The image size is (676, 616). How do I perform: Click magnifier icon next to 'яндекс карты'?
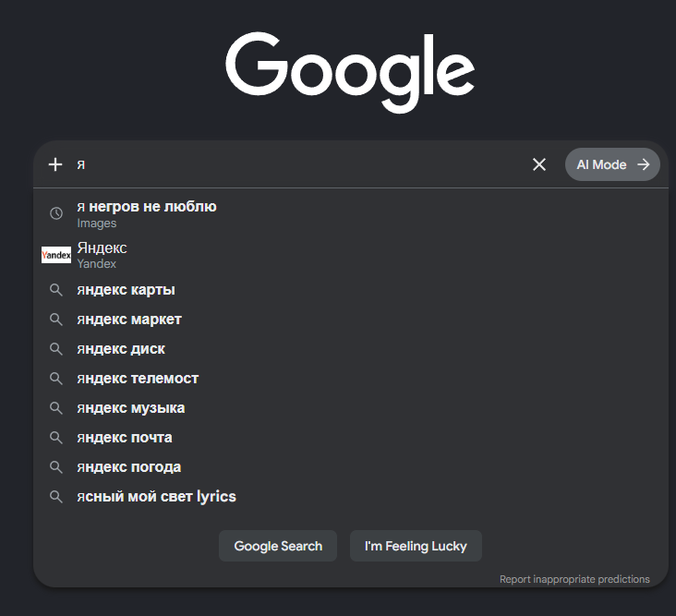(56, 290)
